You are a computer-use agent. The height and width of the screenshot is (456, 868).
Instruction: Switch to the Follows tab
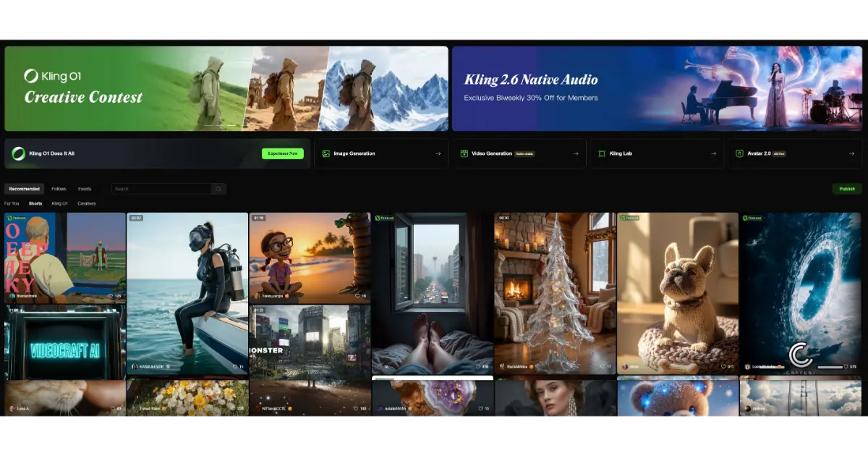59,189
